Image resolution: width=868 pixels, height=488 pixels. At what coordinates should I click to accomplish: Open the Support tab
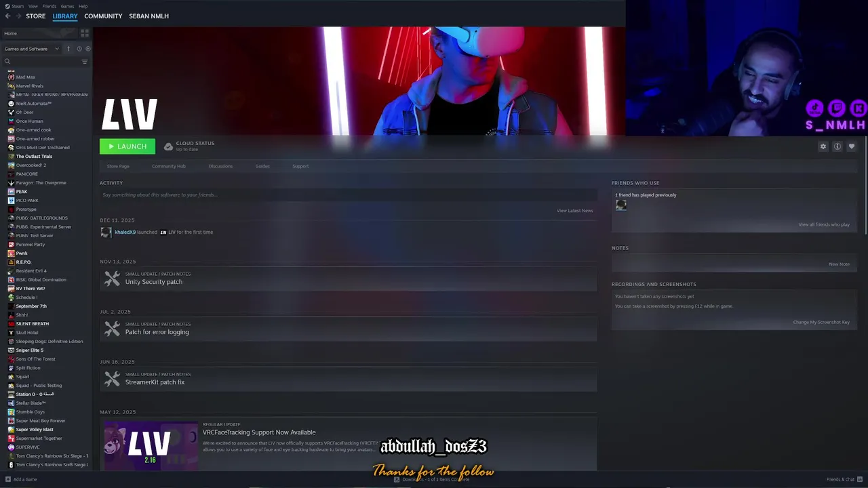(x=300, y=166)
